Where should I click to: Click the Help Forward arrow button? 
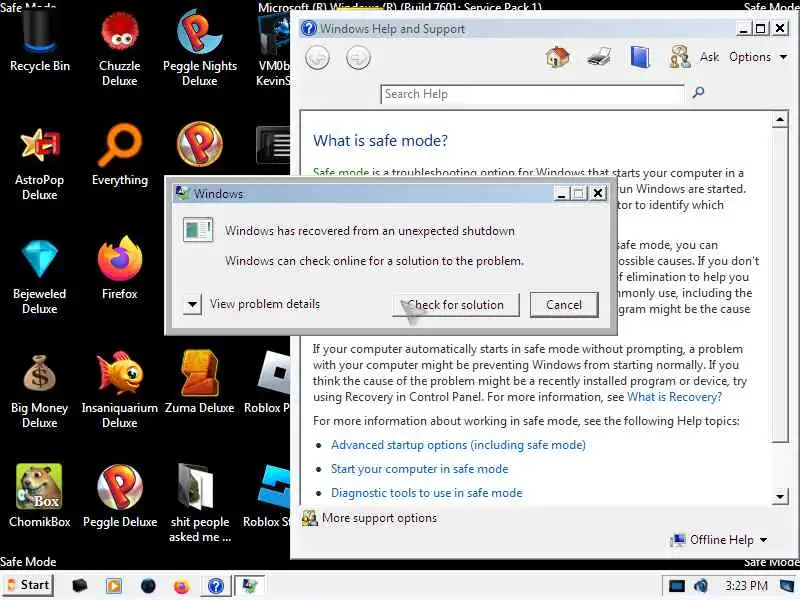(x=358, y=58)
